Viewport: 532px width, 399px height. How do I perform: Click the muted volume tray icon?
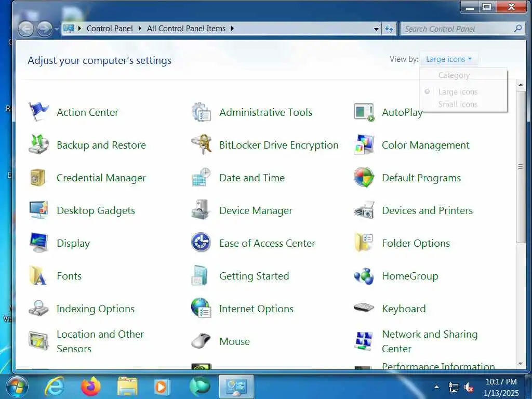click(x=469, y=387)
